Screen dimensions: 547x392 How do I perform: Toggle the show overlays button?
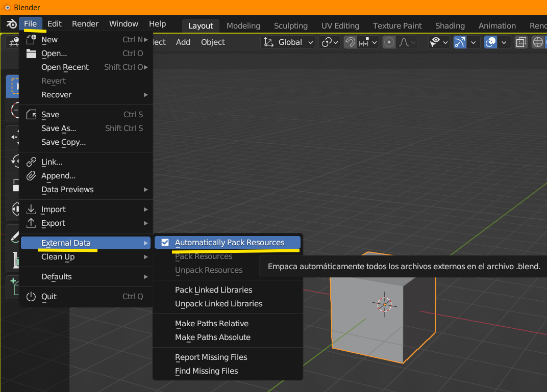[x=490, y=42]
